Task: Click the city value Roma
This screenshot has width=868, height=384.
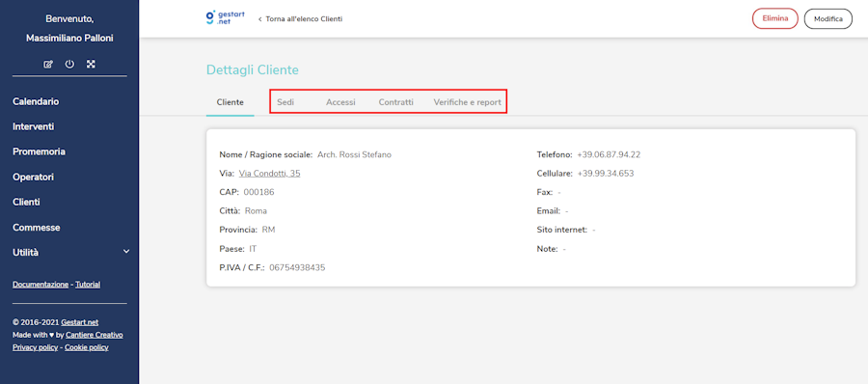Action: [x=256, y=211]
